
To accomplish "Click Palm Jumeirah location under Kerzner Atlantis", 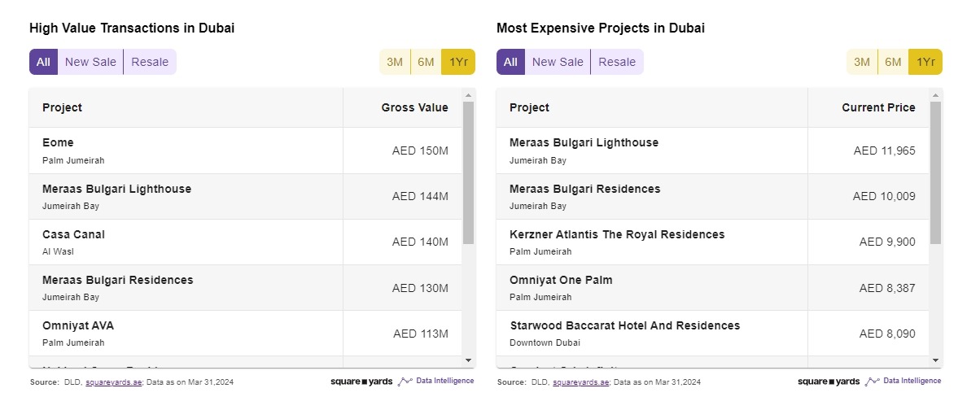I will [x=540, y=251].
